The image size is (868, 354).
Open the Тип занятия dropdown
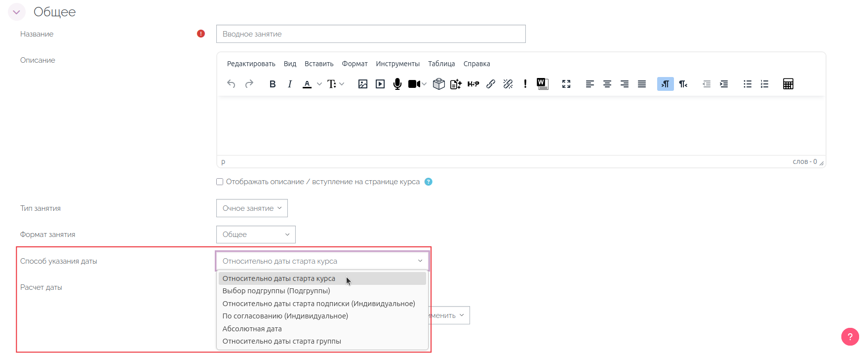(x=252, y=208)
